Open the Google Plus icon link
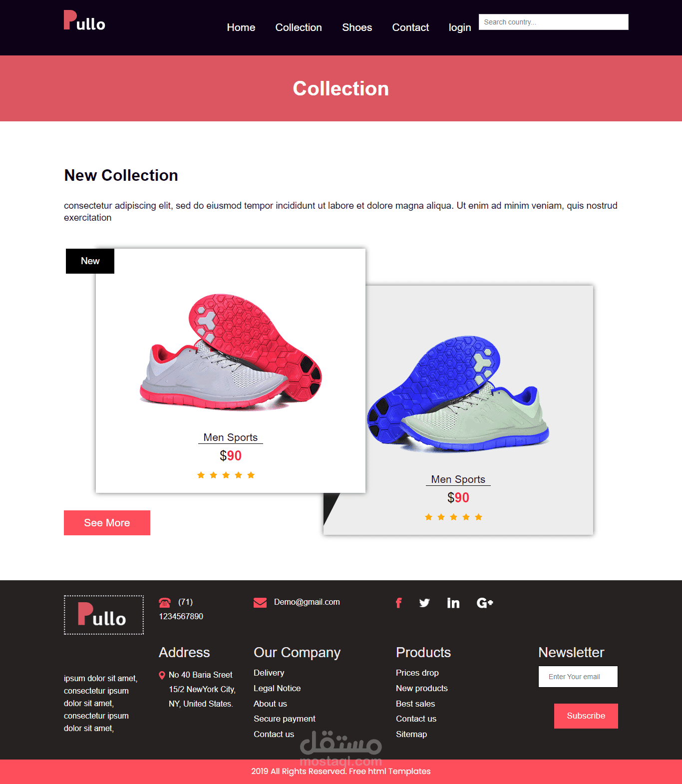Viewport: 682px width, 784px height. [x=485, y=603]
